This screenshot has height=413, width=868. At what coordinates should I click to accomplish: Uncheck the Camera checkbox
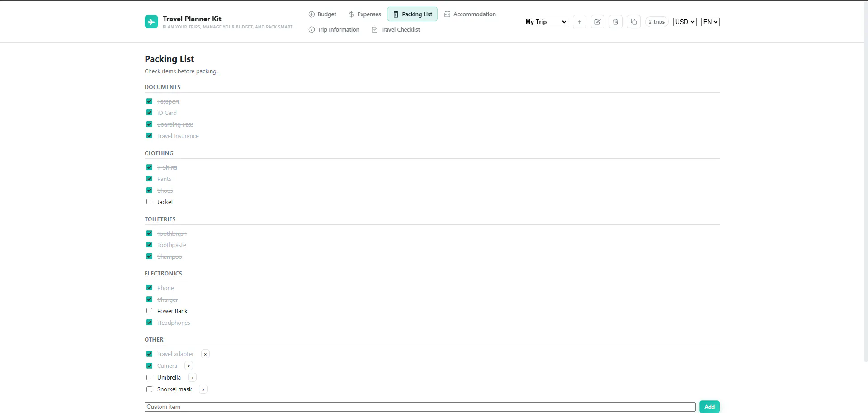[x=149, y=366]
